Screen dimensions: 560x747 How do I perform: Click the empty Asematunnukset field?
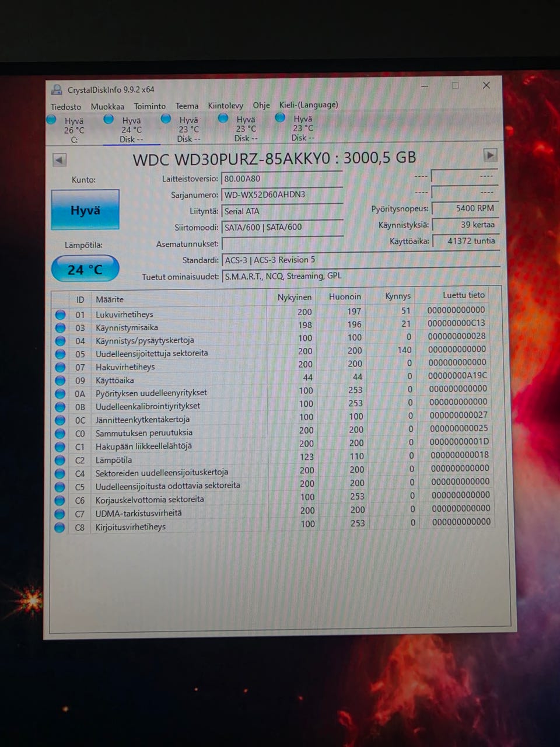coord(282,243)
